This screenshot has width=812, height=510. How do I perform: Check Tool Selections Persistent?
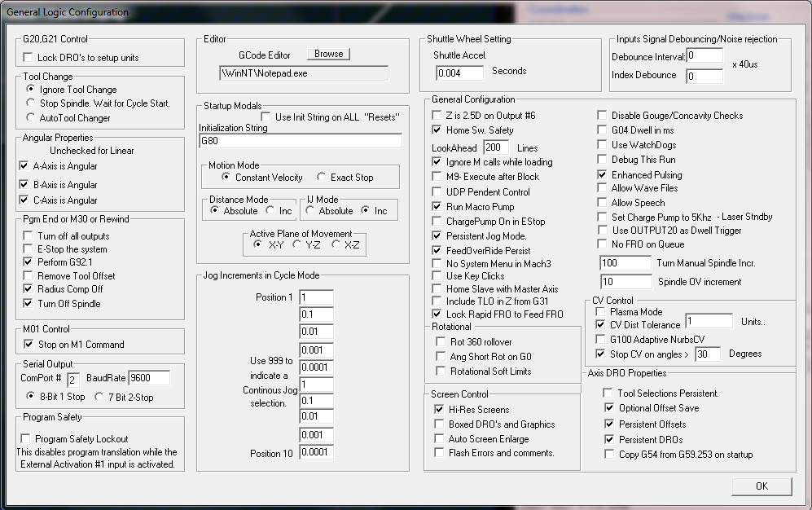pos(608,393)
